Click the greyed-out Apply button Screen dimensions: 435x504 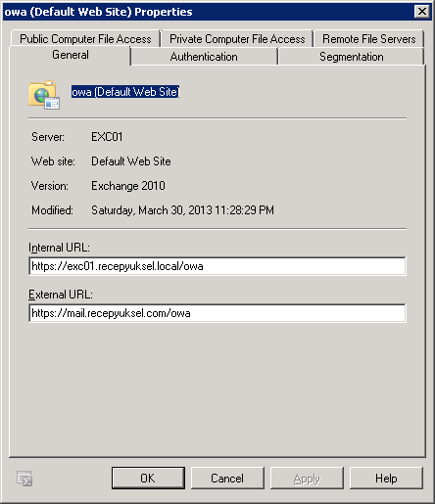point(307,479)
